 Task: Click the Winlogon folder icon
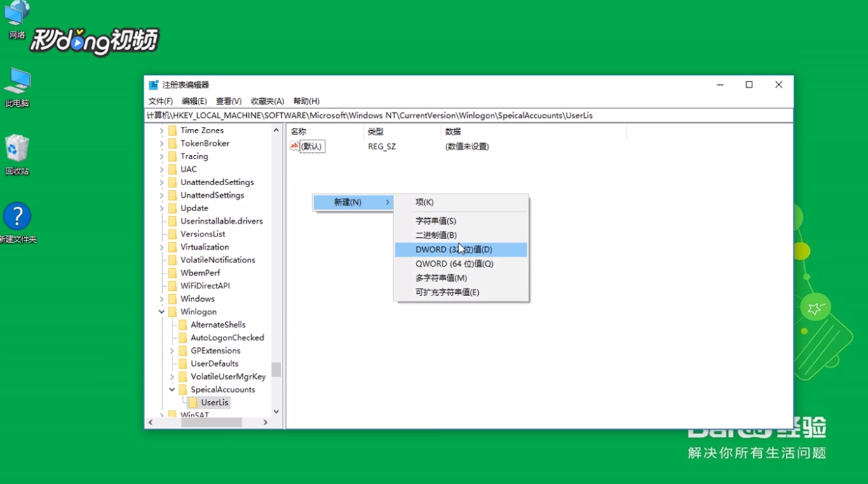tap(172, 312)
